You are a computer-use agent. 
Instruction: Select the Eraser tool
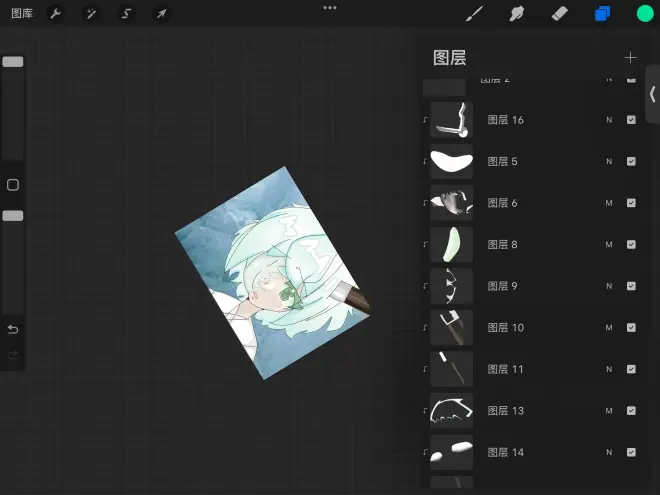(560, 14)
